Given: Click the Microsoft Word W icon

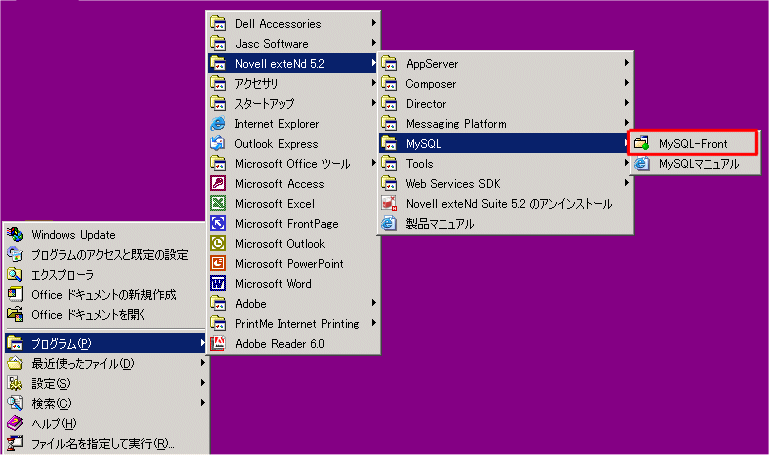Looking at the screenshot, I should 218,283.
